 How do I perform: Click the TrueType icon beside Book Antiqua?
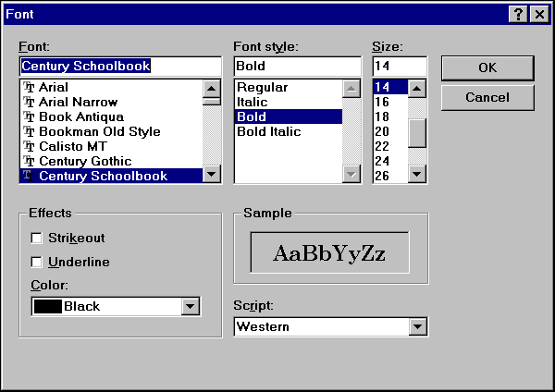(x=29, y=117)
